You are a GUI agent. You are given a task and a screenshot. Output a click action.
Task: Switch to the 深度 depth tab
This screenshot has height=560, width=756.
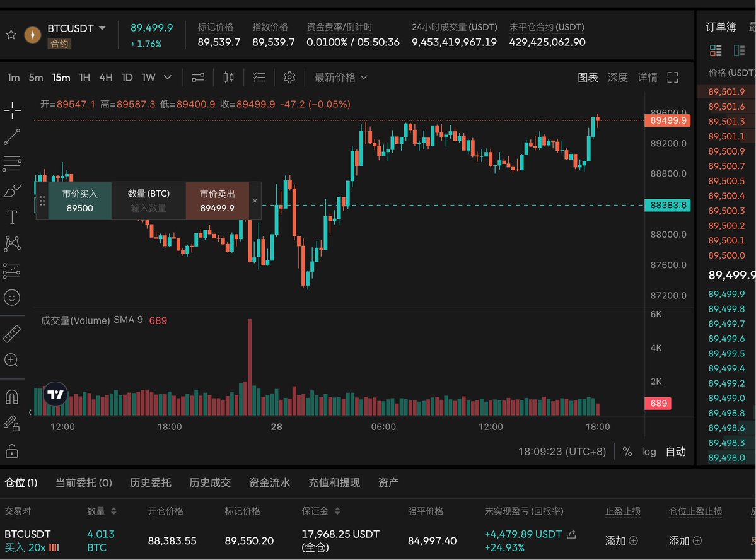click(617, 78)
